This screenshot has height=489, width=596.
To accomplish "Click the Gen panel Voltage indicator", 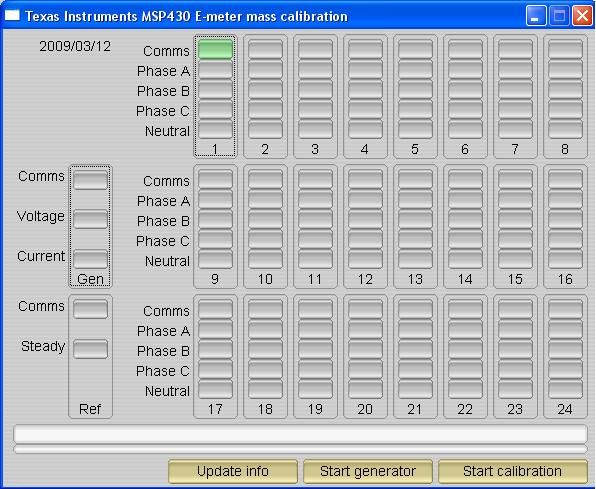I will tap(90, 219).
